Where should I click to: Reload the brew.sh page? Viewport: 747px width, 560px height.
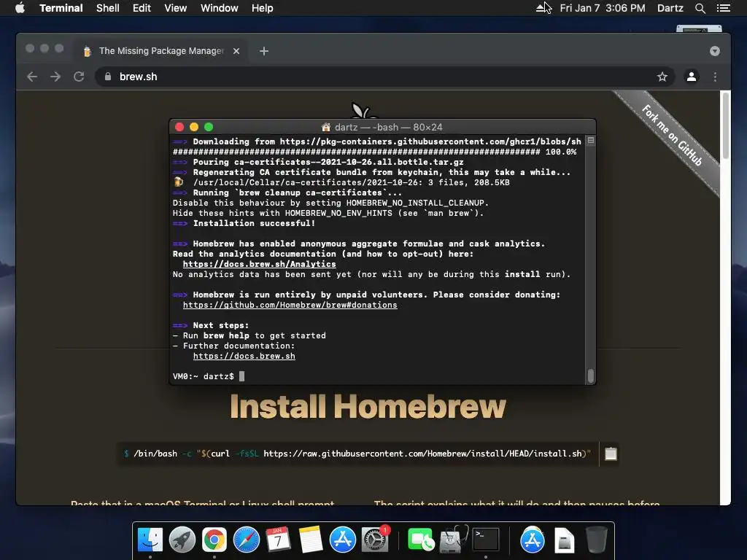tap(79, 77)
